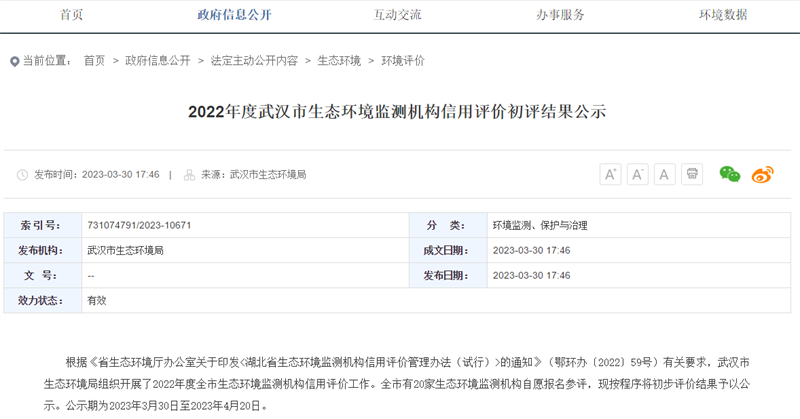Reset the font size with the plain A icon
Screen dimensions: 800x419
click(664, 175)
